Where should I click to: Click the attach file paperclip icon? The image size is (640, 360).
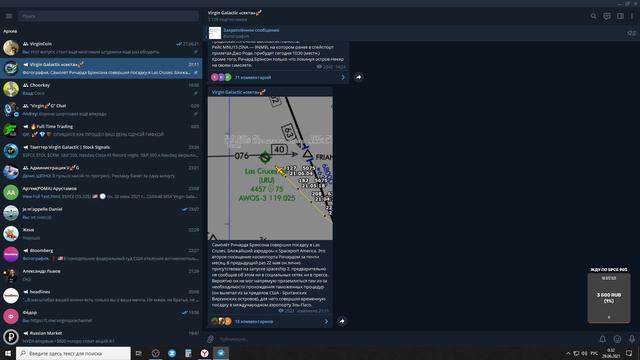[210, 339]
